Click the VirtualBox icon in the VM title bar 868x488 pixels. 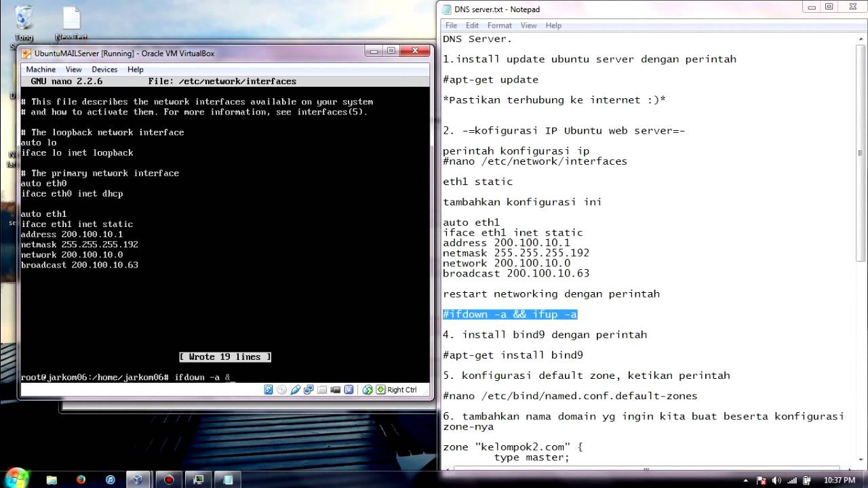click(26, 54)
